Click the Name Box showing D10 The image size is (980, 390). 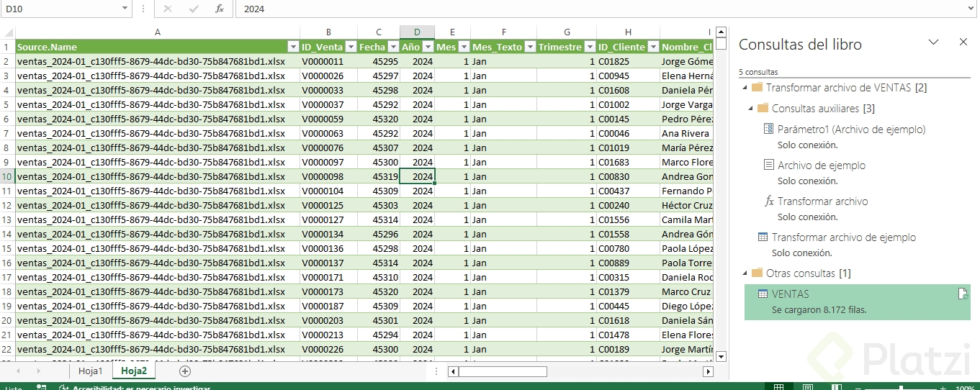60,9
